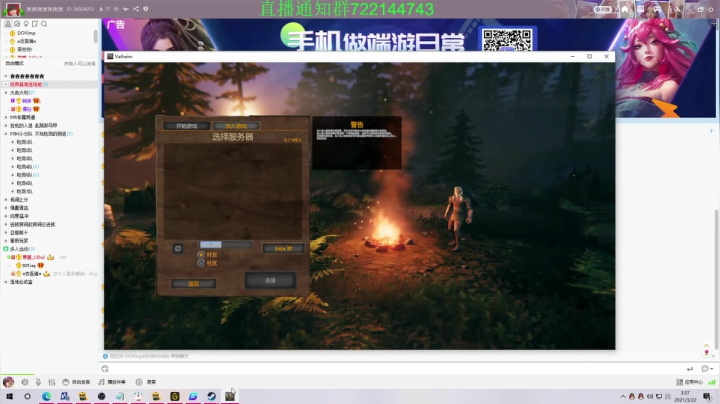Toggle the microphone icon in the bottom bar
This screenshot has width=720, height=404.
pyautogui.click(x=38, y=382)
